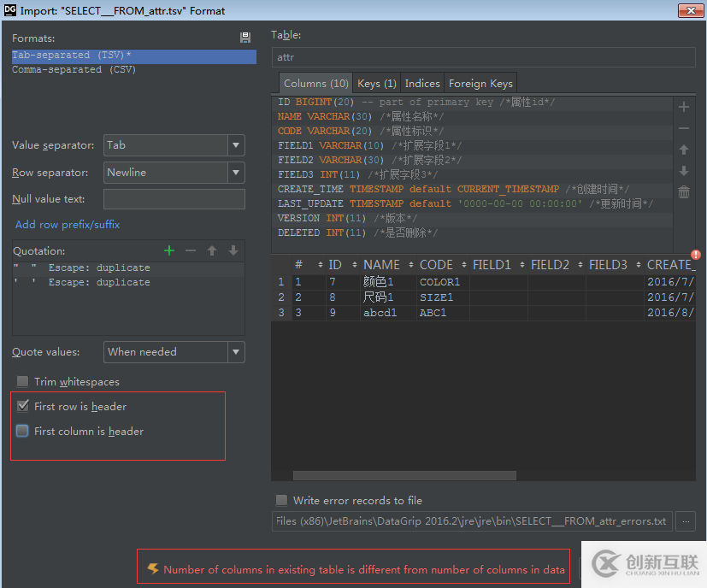Enable Trim whitespaces checkbox
Image resolution: width=707 pixels, height=588 pixels.
pos(22,382)
